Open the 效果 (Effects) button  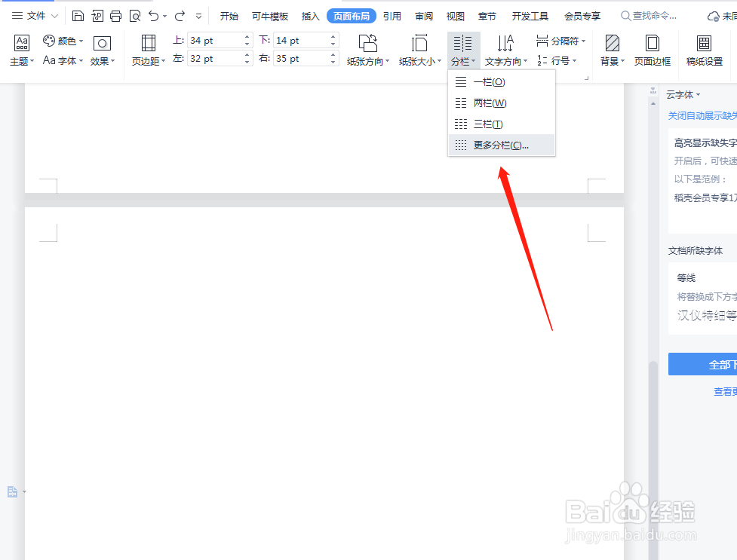pyautogui.click(x=102, y=50)
